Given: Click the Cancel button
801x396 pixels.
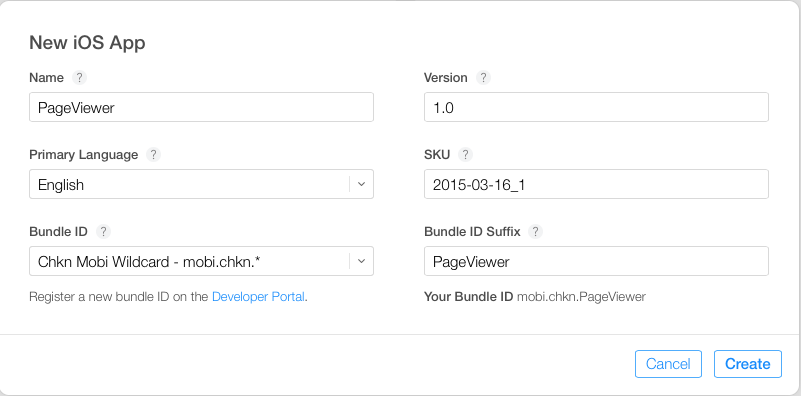Looking at the screenshot, I should pyautogui.click(x=668, y=364).
